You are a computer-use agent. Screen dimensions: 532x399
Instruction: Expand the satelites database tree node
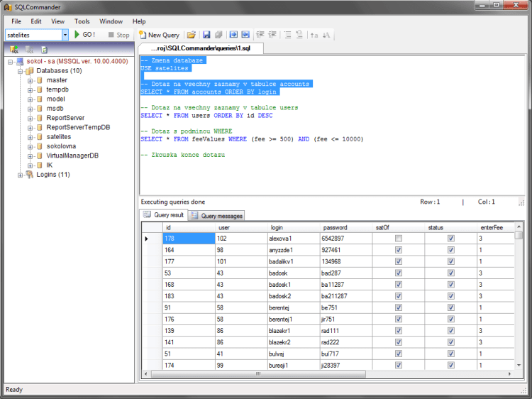31,136
